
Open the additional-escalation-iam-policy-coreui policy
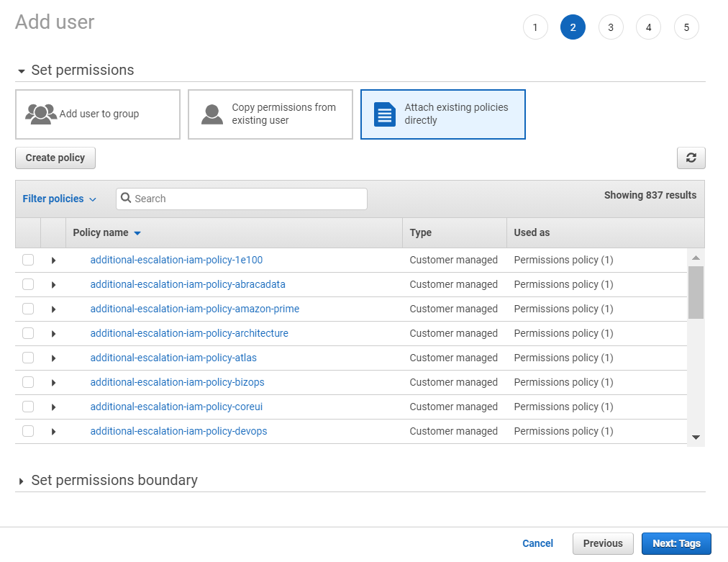(176, 407)
